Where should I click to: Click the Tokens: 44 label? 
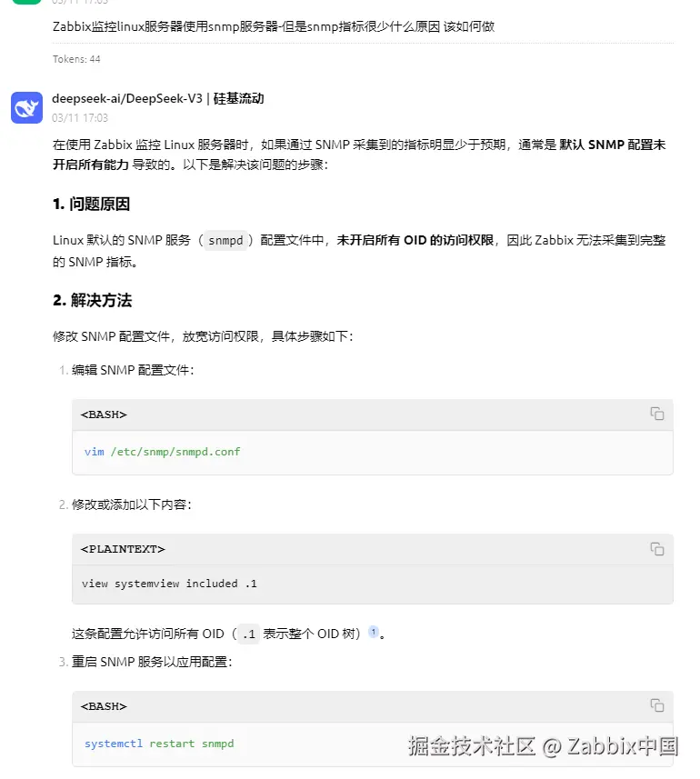(76, 59)
